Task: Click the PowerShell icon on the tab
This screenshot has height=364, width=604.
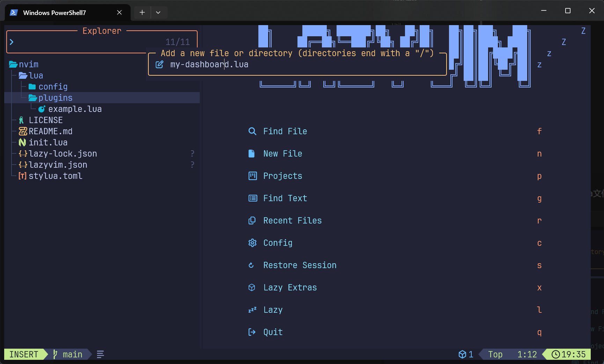Action: click(x=14, y=13)
